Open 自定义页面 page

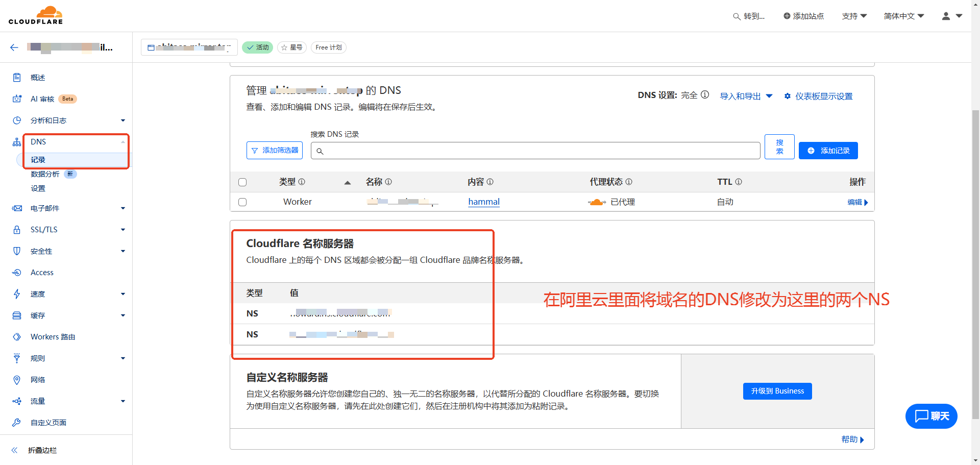pos(48,423)
